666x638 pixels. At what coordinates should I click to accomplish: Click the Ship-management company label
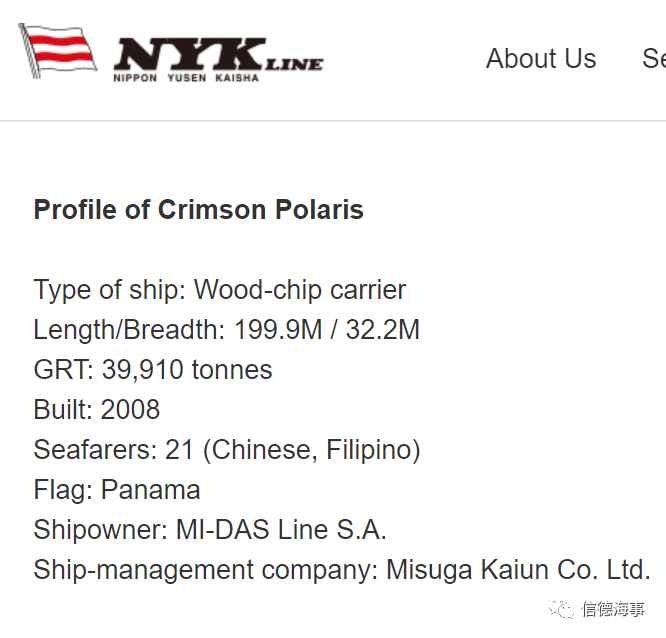pyautogui.click(x=205, y=570)
